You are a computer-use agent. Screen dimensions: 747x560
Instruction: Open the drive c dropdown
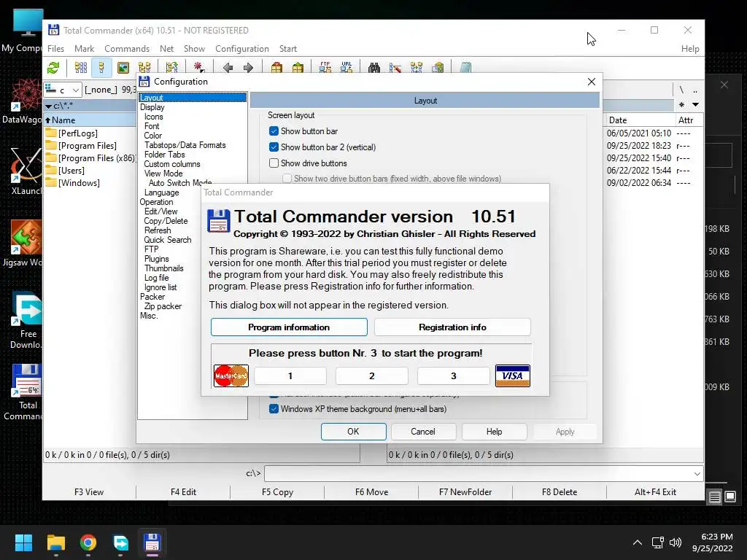63,90
